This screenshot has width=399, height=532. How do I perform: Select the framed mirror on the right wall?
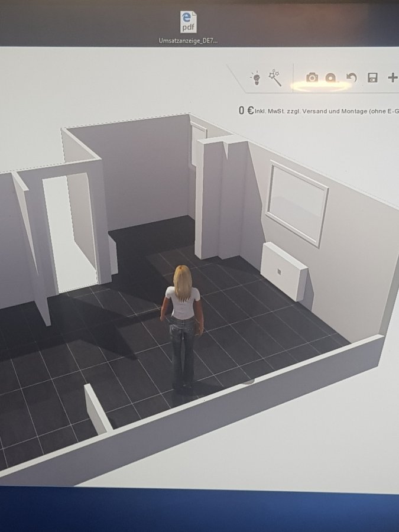pyautogui.click(x=297, y=201)
